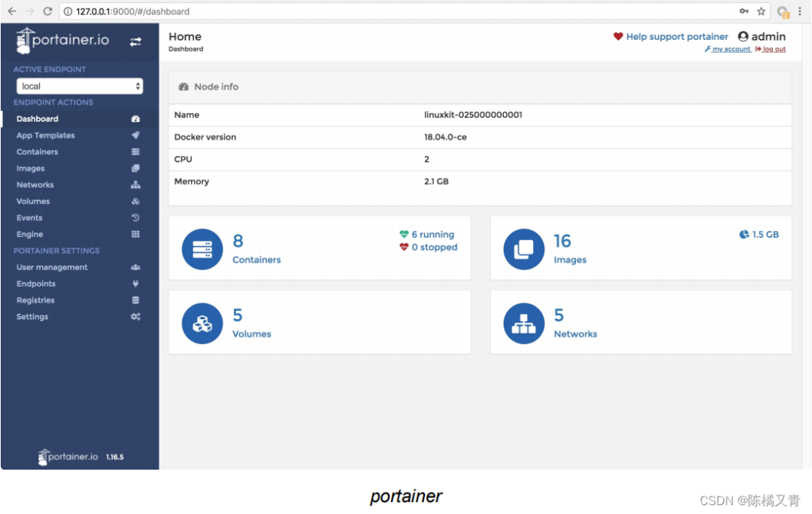
Task: Click the Endpoints plug icon
Action: [x=135, y=284]
